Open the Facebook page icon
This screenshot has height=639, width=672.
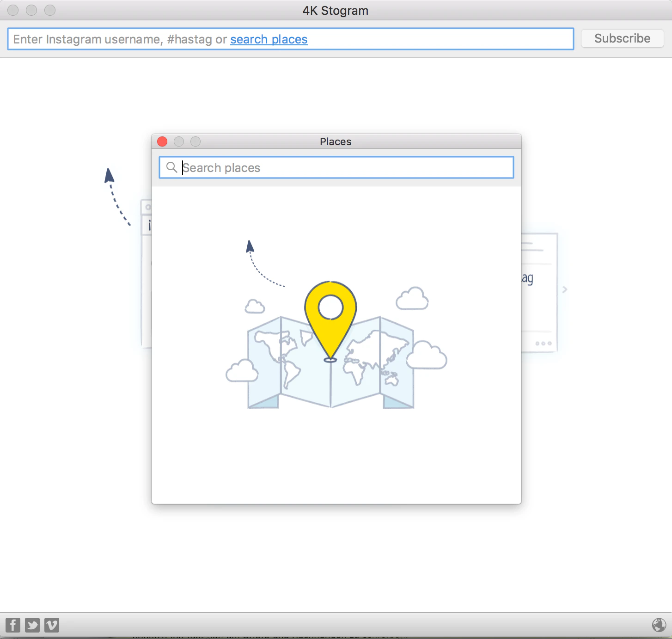coord(13,625)
